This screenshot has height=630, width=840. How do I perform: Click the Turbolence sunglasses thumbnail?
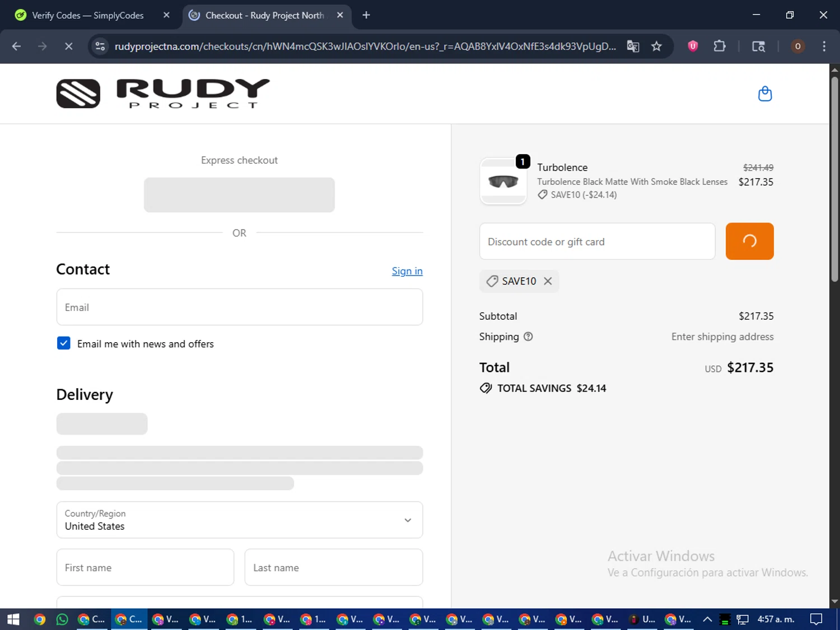tap(503, 181)
